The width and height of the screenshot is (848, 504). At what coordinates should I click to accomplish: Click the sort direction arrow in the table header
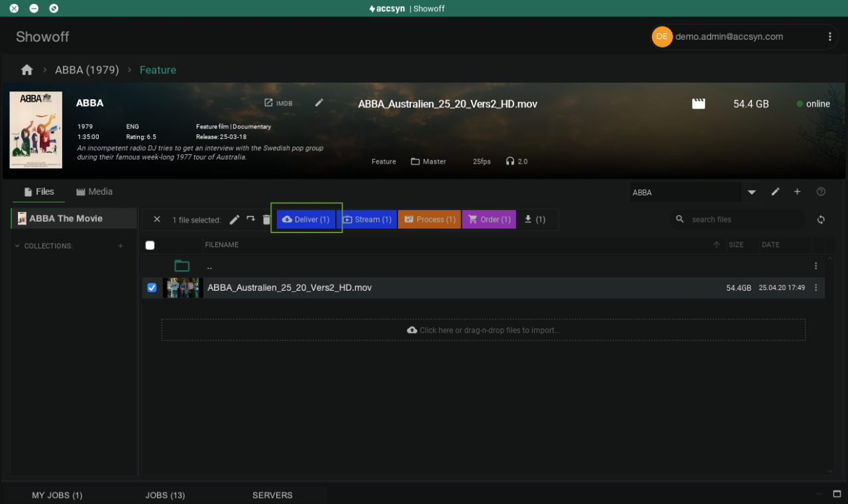pyautogui.click(x=716, y=245)
